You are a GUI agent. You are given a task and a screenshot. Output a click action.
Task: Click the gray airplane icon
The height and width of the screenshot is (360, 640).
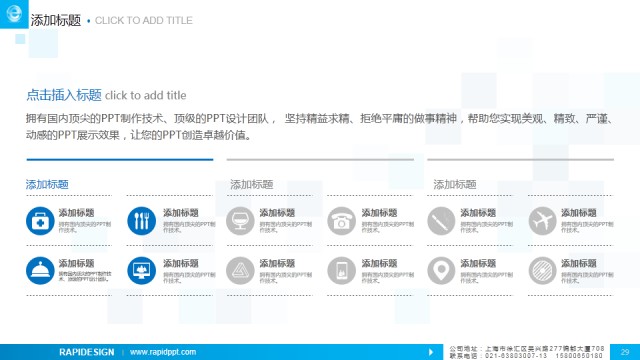542,221
